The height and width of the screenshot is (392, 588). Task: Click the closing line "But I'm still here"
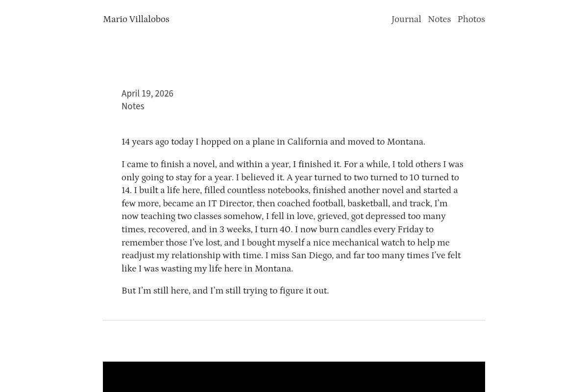click(225, 291)
